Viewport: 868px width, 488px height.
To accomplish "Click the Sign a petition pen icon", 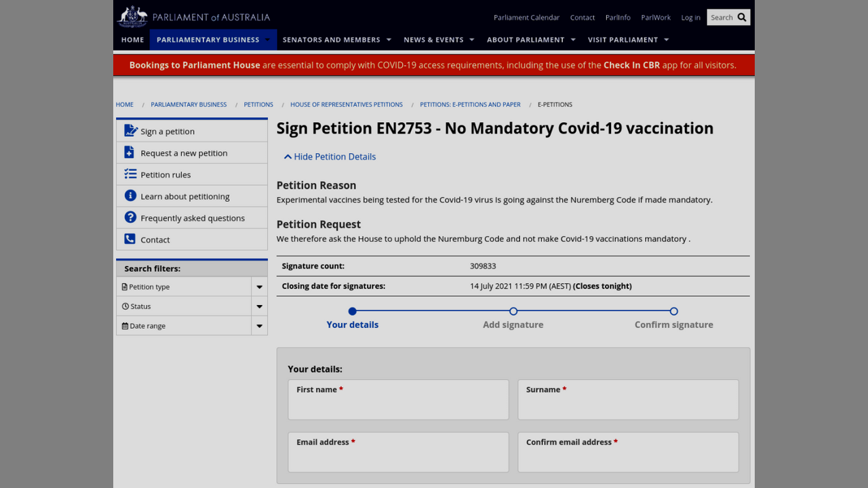I will 130,131.
